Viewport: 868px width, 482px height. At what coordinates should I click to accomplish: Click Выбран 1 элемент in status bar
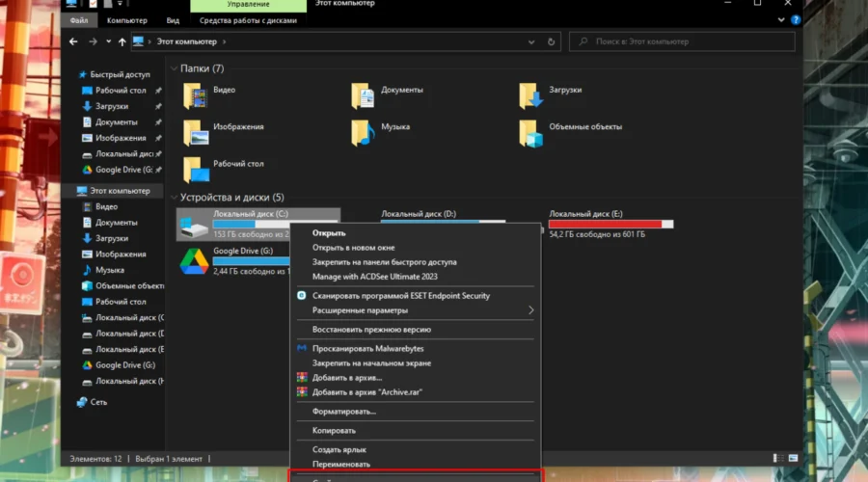(169, 459)
